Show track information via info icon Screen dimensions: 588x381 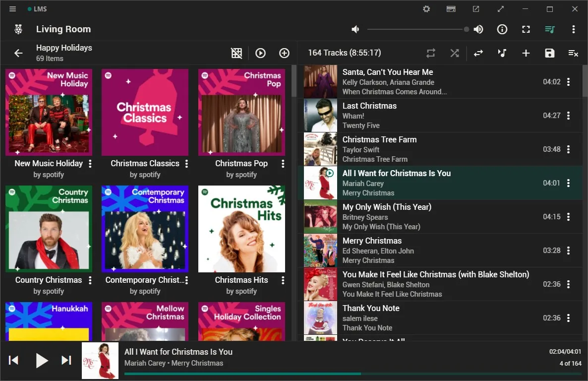tap(502, 29)
